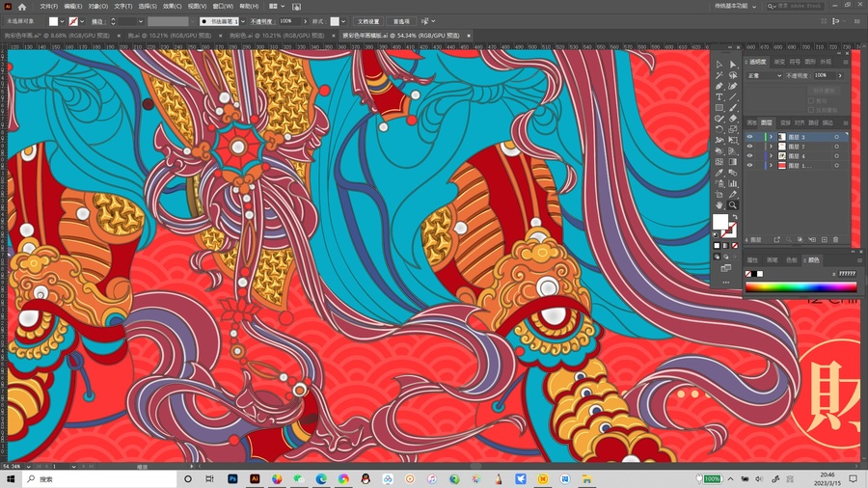Click the foreground fill color swatch in toolbar
868x488 pixels.
pos(720,222)
